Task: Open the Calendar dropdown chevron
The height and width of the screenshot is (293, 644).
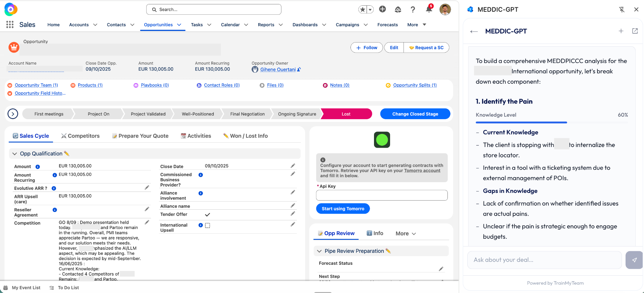Action: pos(246,25)
